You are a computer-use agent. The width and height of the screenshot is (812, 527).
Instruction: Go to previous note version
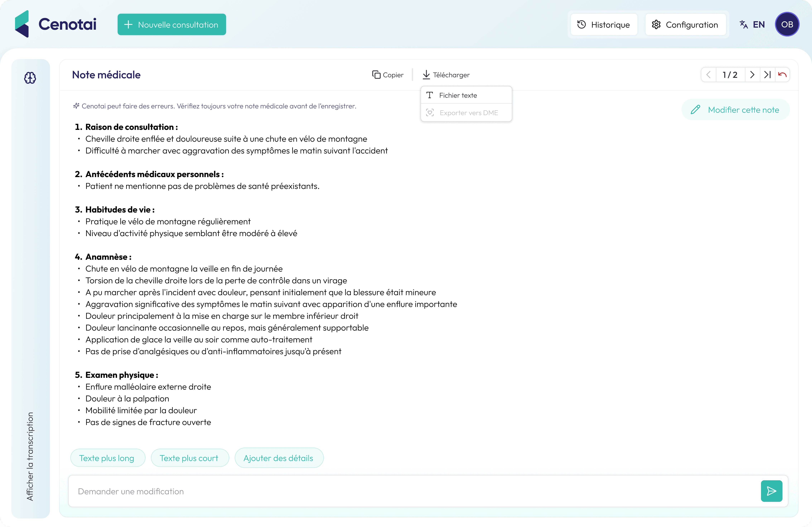(x=708, y=75)
